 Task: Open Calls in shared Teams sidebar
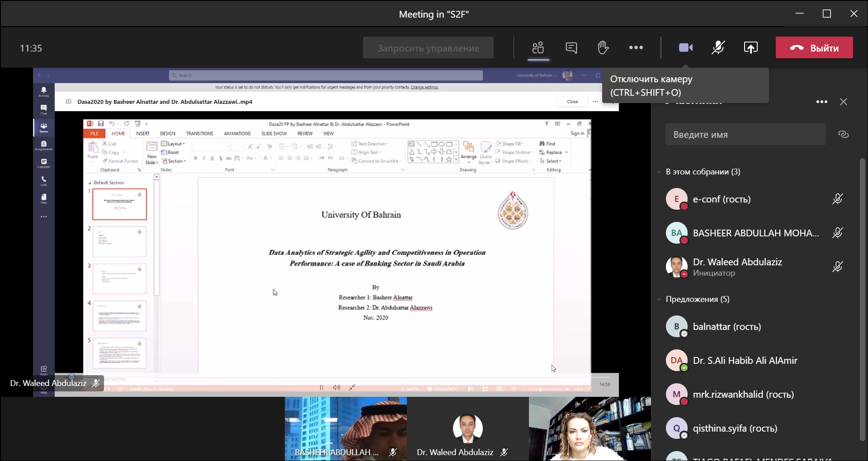coord(44,181)
